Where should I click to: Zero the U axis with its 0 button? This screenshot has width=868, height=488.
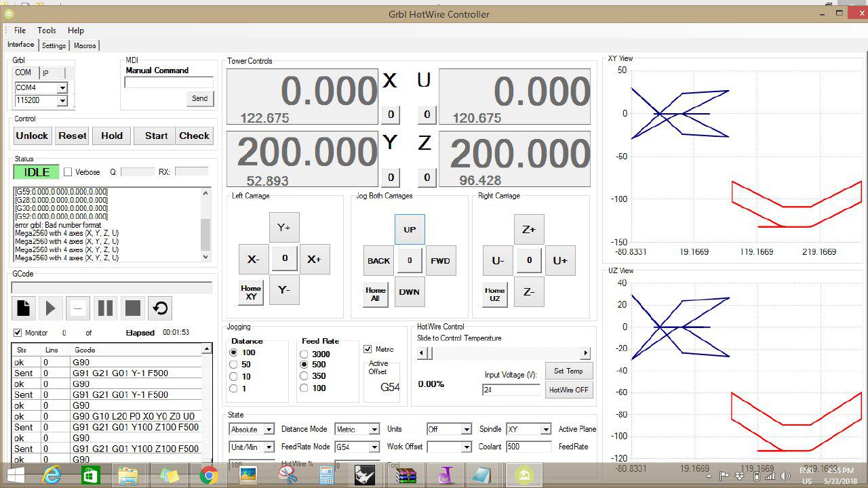[427, 115]
